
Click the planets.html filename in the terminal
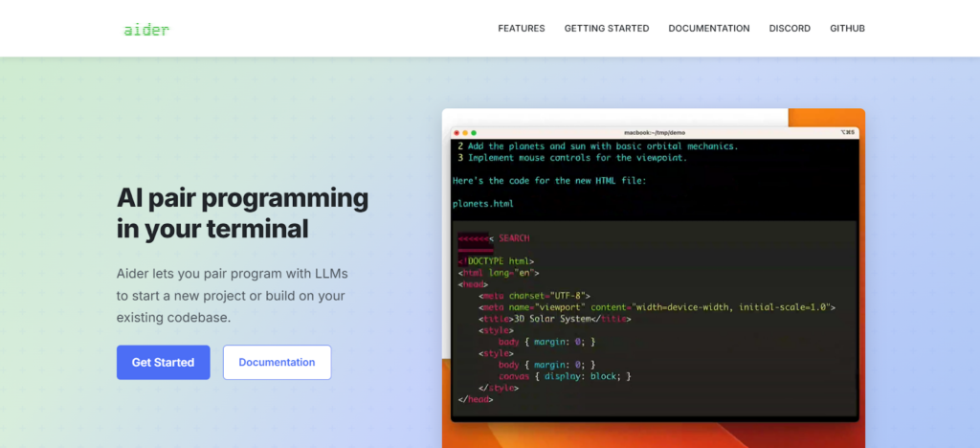tap(483, 203)
